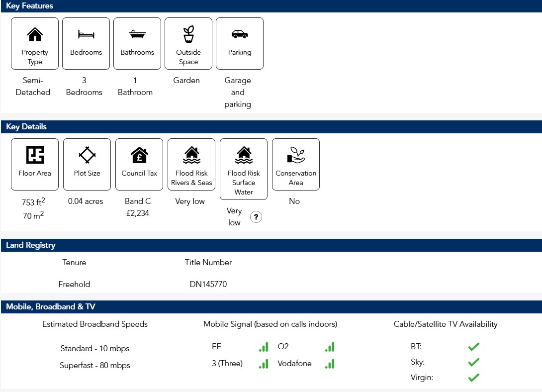Viewport: 542px width, 392px height.
Task: Click the Bathrooms bathtub icon
Action: [137, 34]
